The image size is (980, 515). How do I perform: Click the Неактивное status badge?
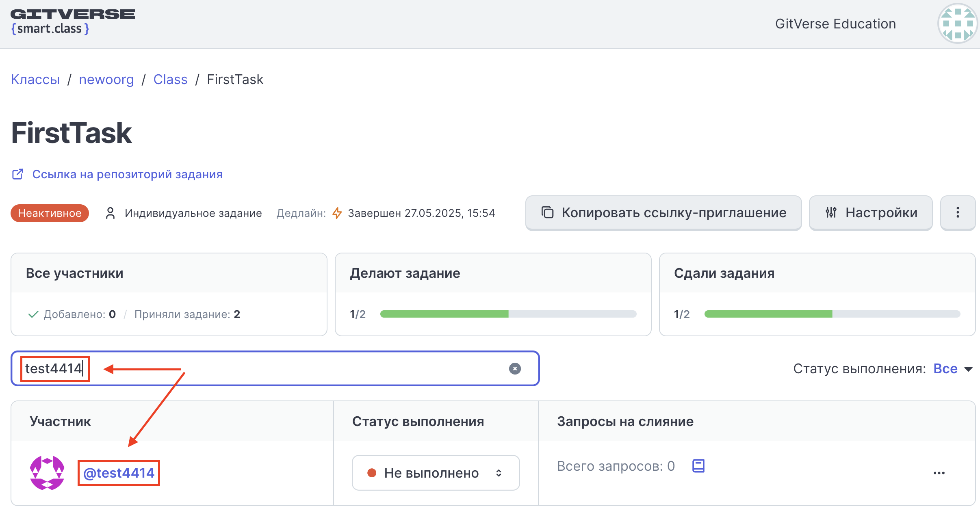tap(50, 213)
